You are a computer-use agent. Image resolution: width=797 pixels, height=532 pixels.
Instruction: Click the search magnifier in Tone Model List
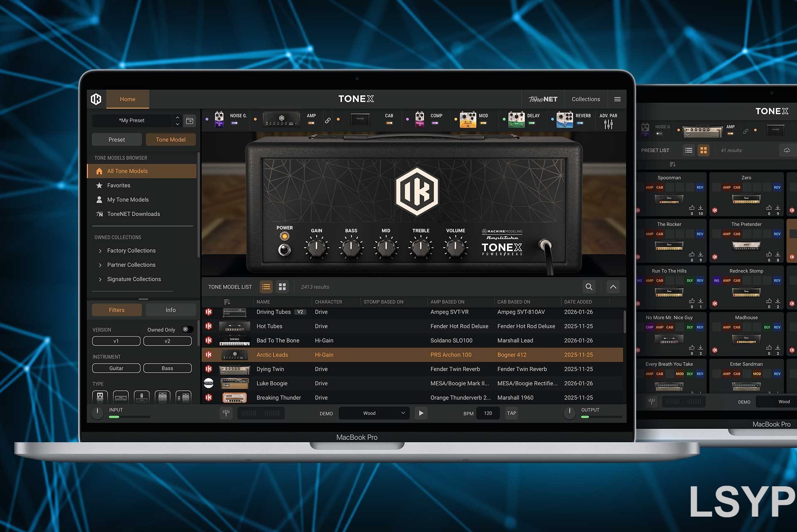(x=589, y=287)
